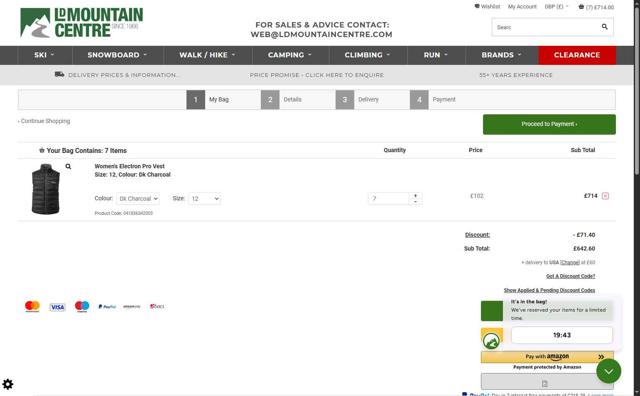Show Applied & Pending Discount Codes
Viewport: 640px width, 396px height.
point(549,290)
